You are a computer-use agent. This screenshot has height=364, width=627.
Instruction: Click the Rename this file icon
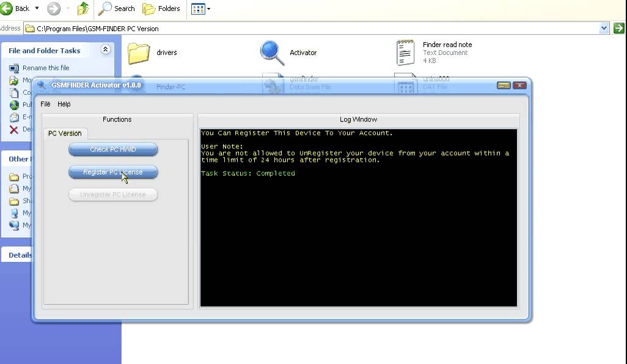pyautogui.click(x=14, y=68)
